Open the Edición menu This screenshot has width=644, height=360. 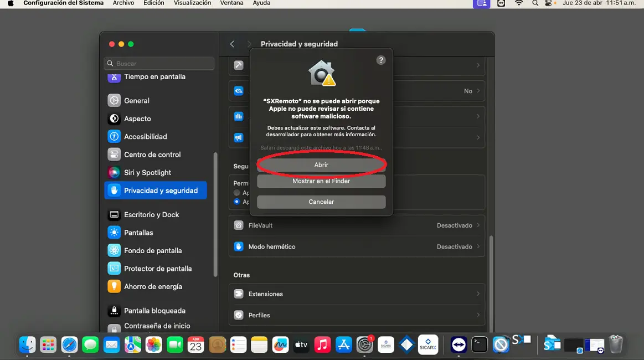(x=153, y=3)
